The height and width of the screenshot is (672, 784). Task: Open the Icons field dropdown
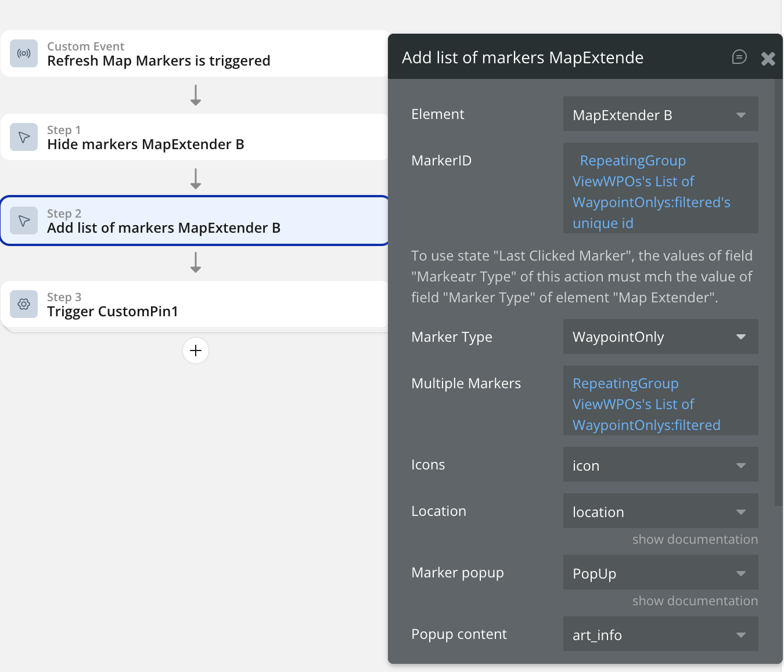click(660, 465)
